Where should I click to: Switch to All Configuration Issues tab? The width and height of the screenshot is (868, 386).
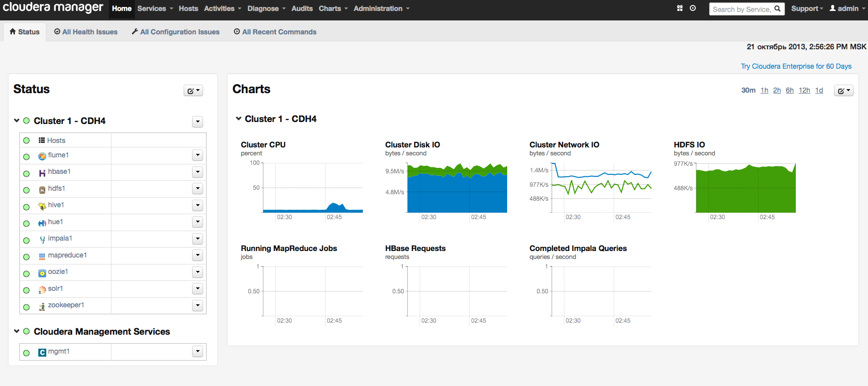coord(176,32)
